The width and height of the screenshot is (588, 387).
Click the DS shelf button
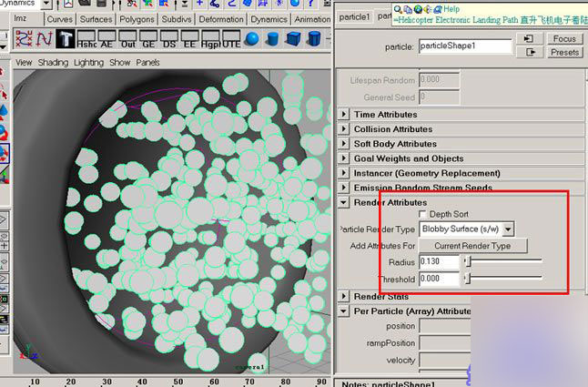pyautogui.click(x=169, y=39)
